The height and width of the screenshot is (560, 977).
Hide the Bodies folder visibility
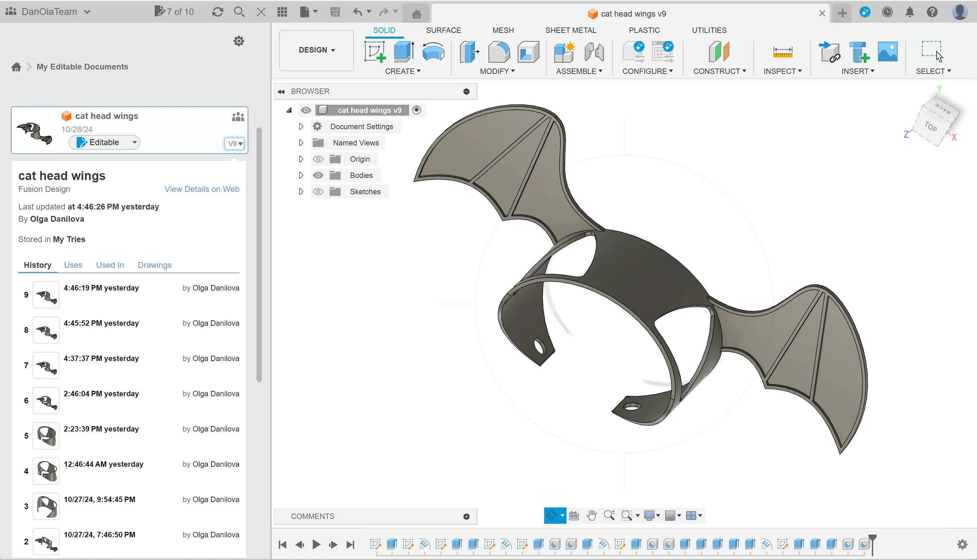click(x=318, y=175)
